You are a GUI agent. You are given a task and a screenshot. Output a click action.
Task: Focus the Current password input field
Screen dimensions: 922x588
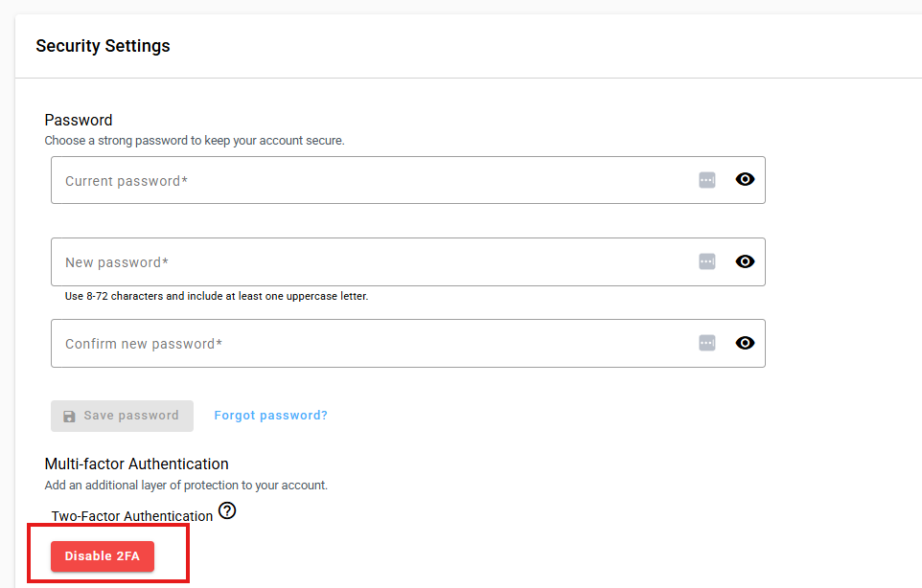coord(408,180)
